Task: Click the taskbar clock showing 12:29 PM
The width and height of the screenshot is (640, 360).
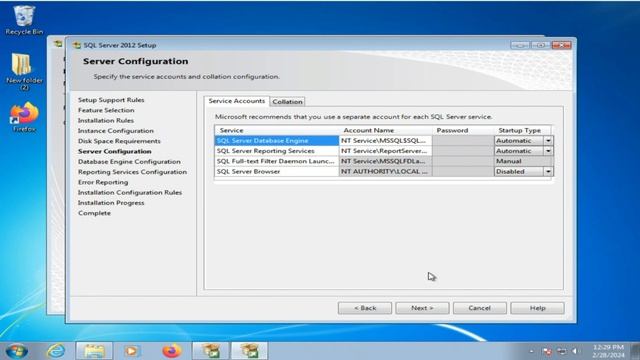Action: [x=608, y=351]
